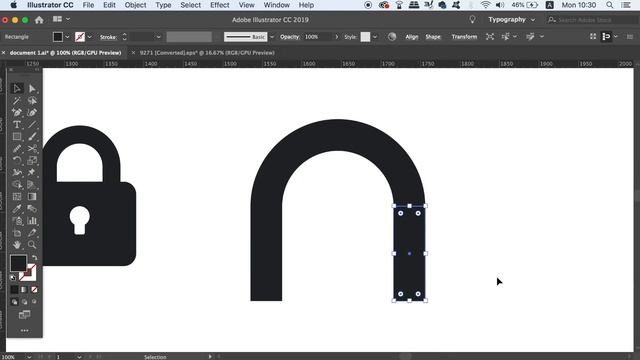Image resolution: width=640 pixels, height=360 pixels.
Task: Open stroke weight dropdown
Action: (158, 37)
